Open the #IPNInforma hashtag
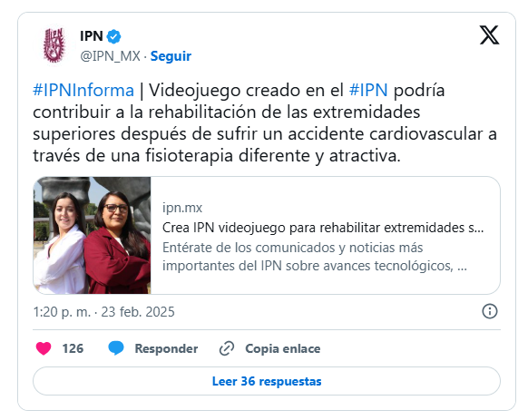Image resolution: width=528 pixels, height=420 pixels. [83, 91]
